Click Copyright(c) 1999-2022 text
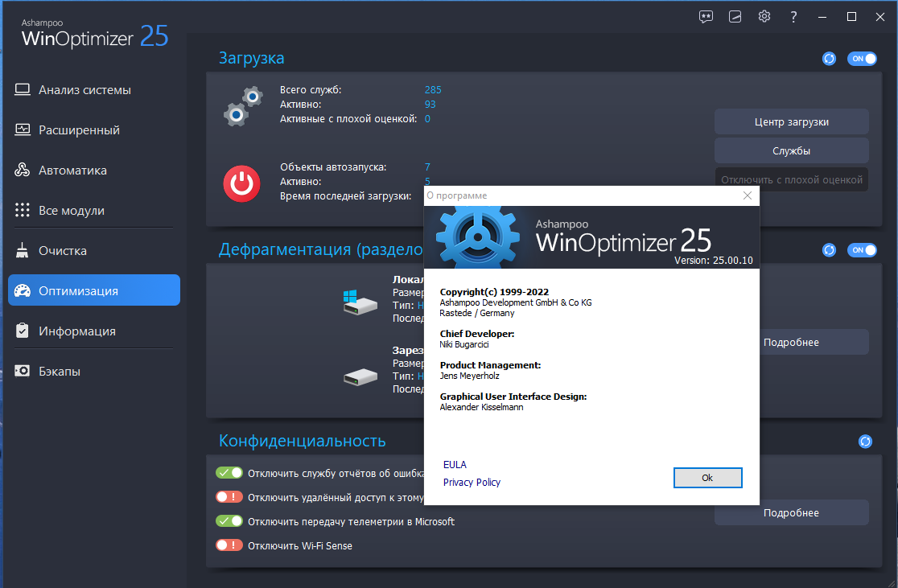This screenshot has height=588, width=898. click(x=494, y=292)
